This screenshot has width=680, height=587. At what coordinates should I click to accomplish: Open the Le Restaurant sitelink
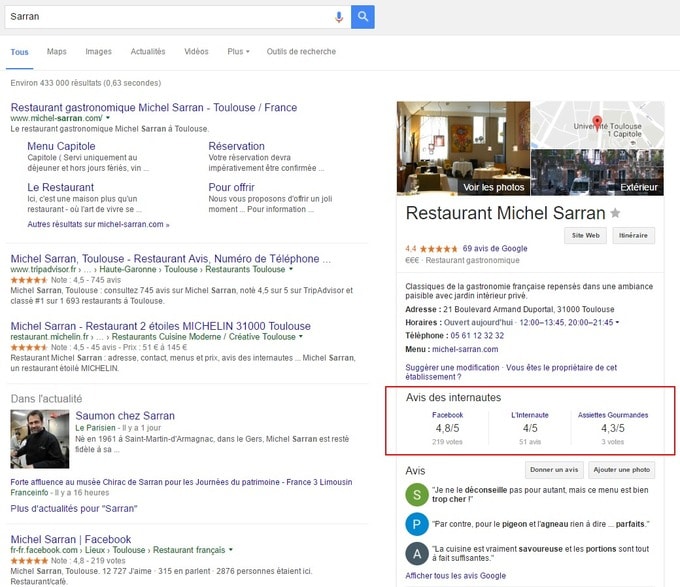click(x=60, y=187)
